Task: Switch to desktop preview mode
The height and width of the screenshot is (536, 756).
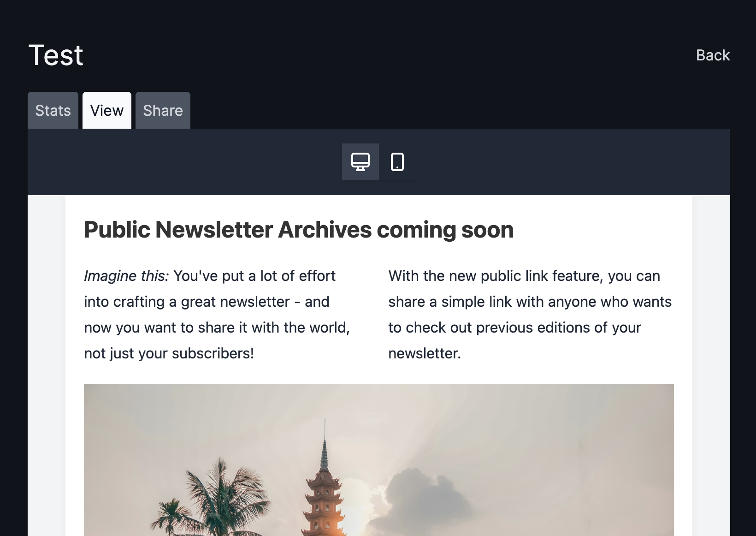Action: (360, 162)
